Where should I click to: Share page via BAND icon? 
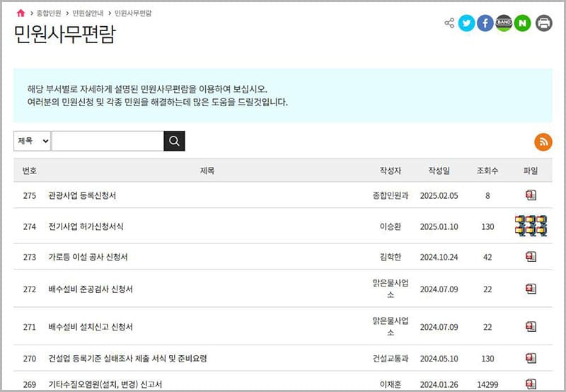(x=504, y=23)
